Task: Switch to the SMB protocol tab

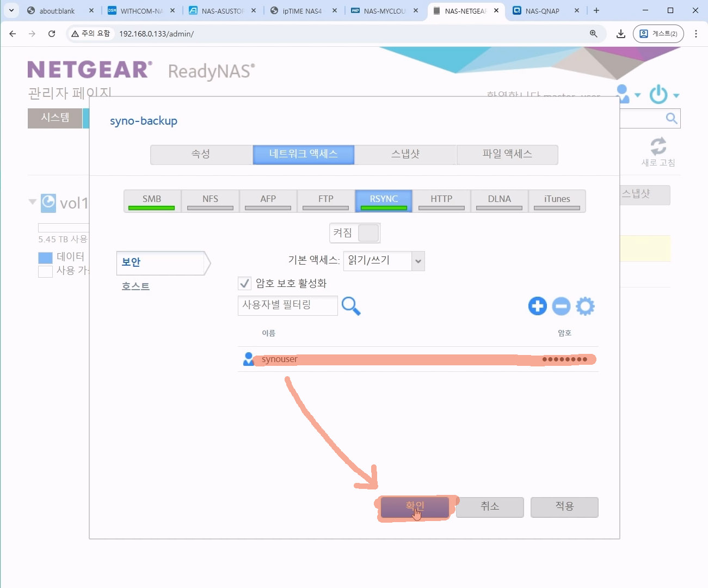Action: (x=152, y=200)
